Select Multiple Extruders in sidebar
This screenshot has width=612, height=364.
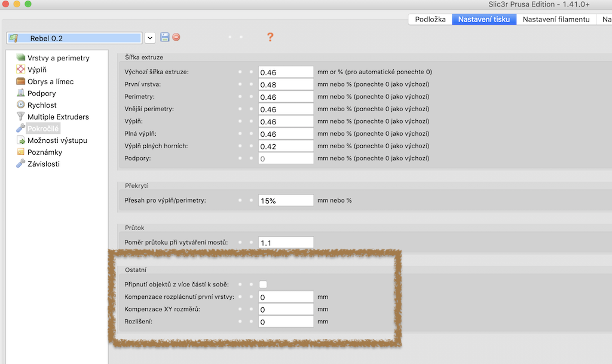(58, 117)
